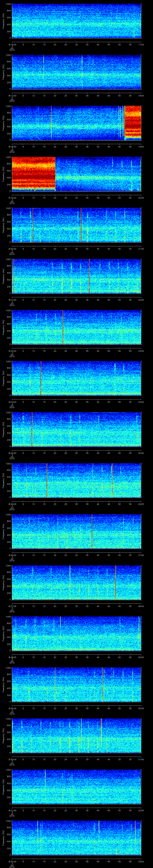153x868 pixels.
Task: Open the spectrogram panel starting at 8:21:00
Action: [76, 276]
